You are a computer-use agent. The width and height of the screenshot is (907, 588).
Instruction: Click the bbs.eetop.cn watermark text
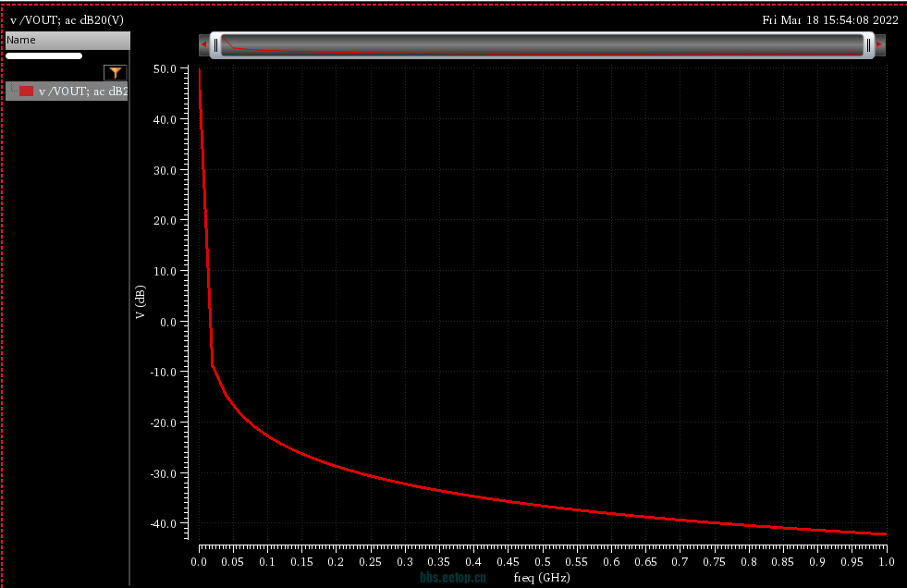coord(460,577)
